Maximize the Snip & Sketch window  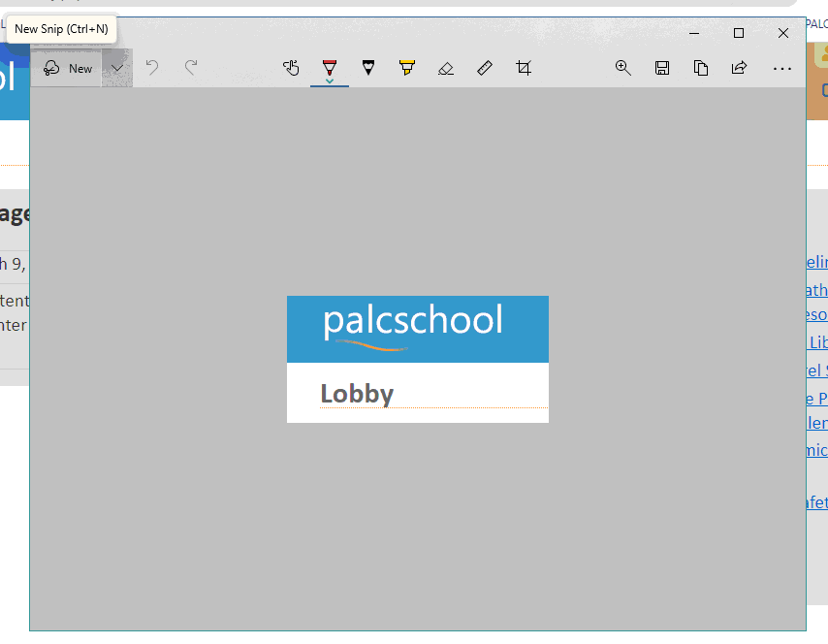coord(739,33)
